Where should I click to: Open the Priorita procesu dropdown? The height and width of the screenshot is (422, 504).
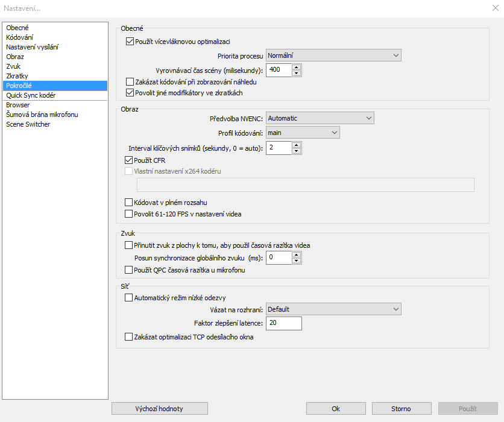pos(333,55)
